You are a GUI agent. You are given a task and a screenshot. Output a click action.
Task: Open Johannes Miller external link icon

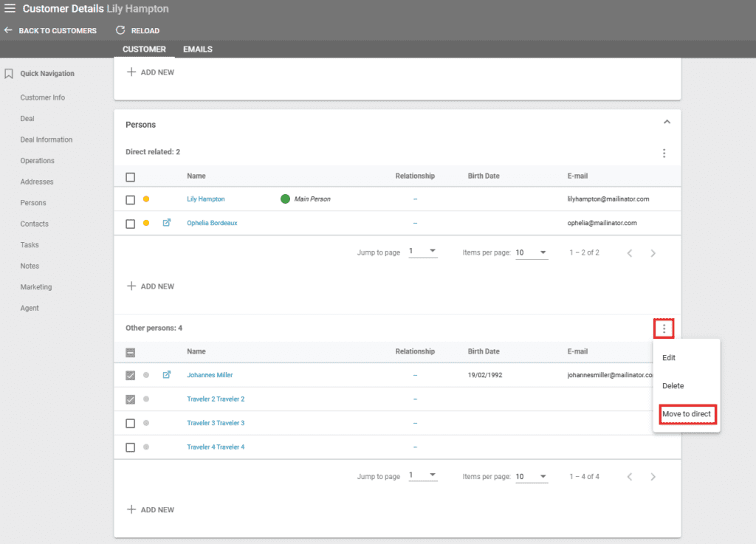point(166,375)
